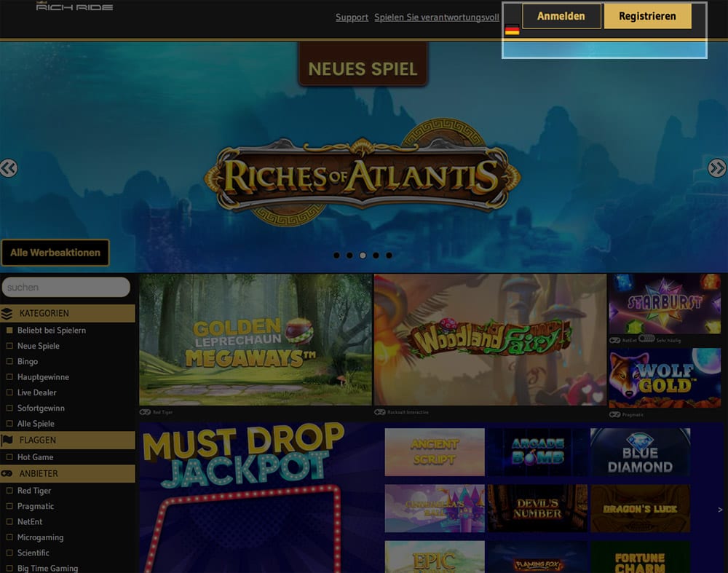The height and width of the screenshot is (573, 728).
Task: Check the NetEnt provider filter
Action: click(9, 521)
